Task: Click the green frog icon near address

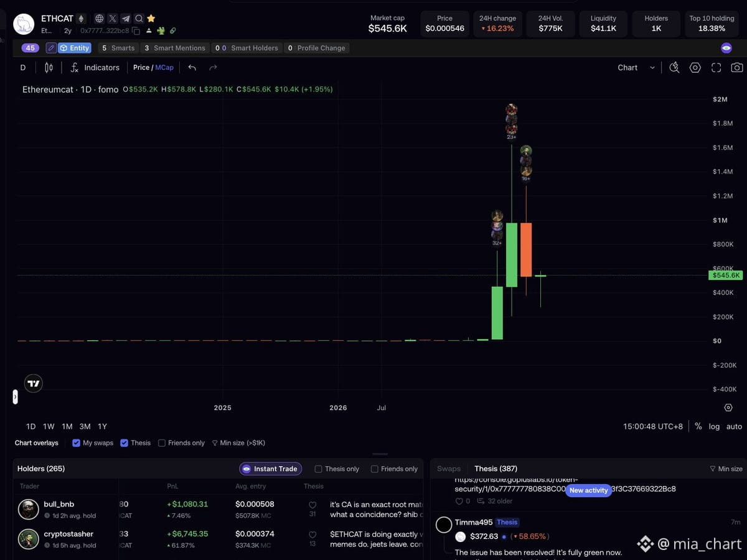Action: coord(161,30)
